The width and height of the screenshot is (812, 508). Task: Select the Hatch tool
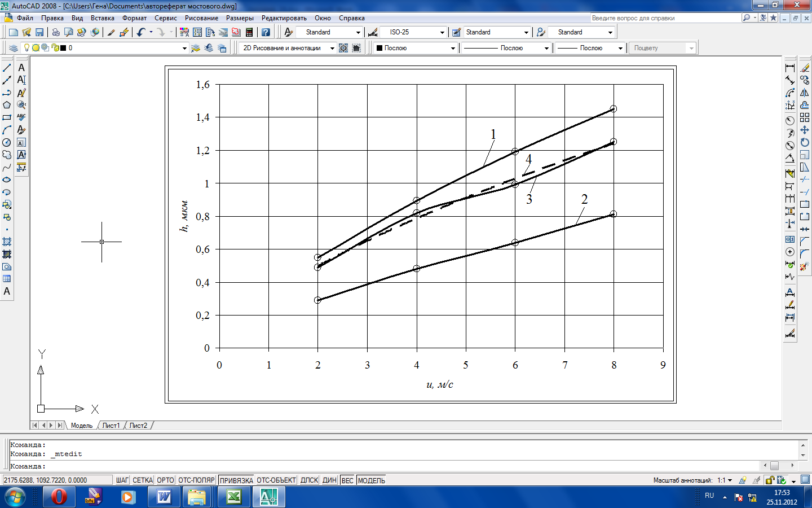(7, 242)
